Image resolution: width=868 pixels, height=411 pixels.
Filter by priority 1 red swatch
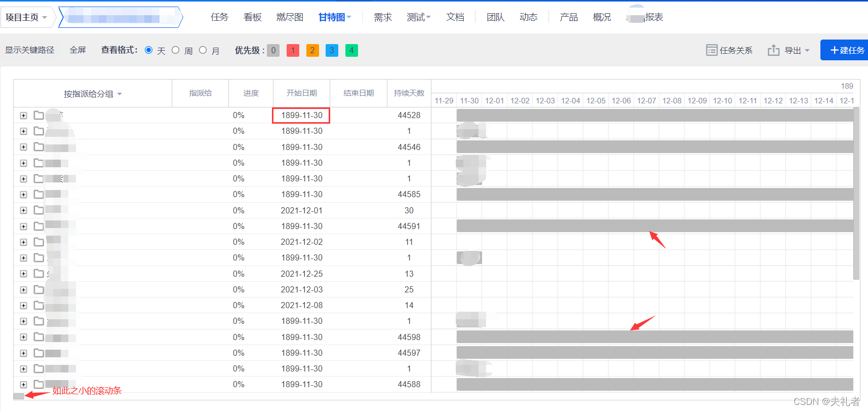[x=293, y=50]
